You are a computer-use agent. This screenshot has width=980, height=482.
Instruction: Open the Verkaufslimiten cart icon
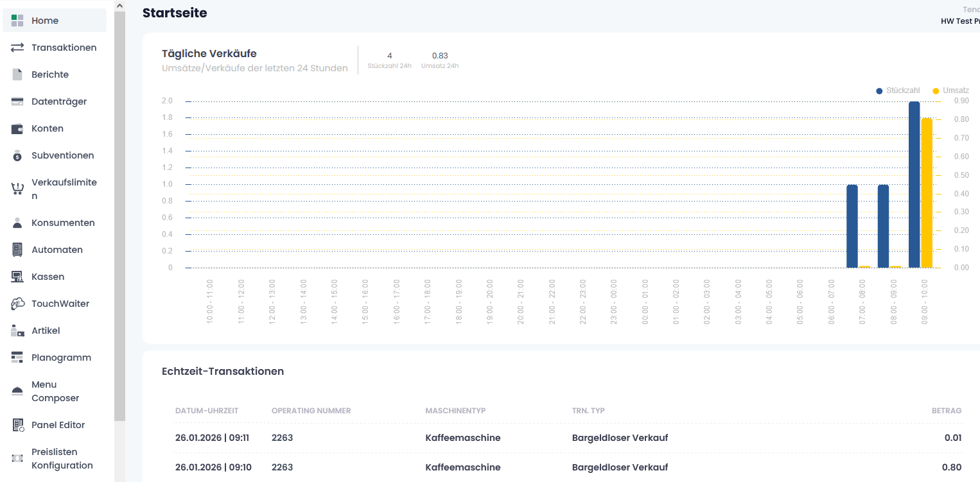click(x=17, y=189)
